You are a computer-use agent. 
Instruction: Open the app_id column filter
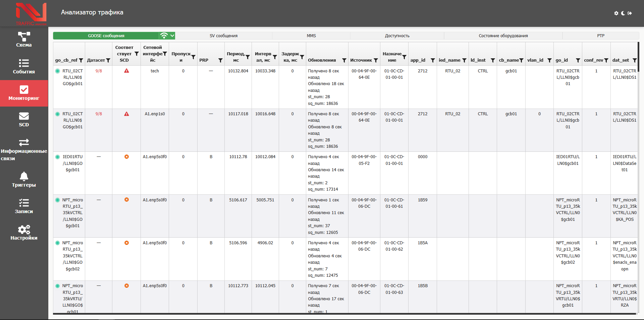(x=433, y=60)
